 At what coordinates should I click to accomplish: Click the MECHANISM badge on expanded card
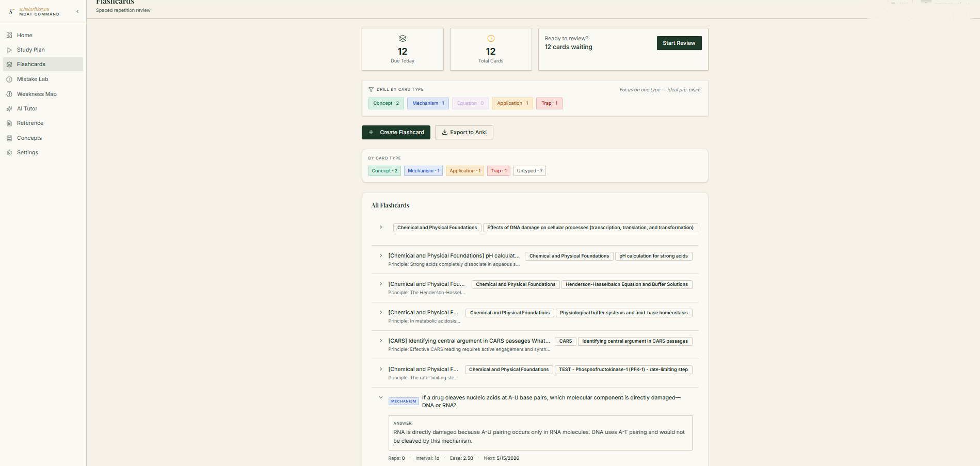point(404,401)
